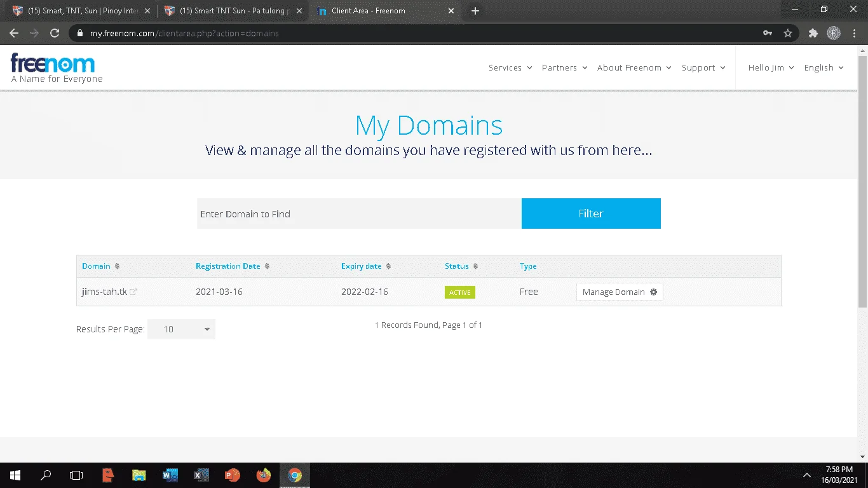Launch Excel from the taskbar
This screenshot has height=488, width=868.
(201, 475)
